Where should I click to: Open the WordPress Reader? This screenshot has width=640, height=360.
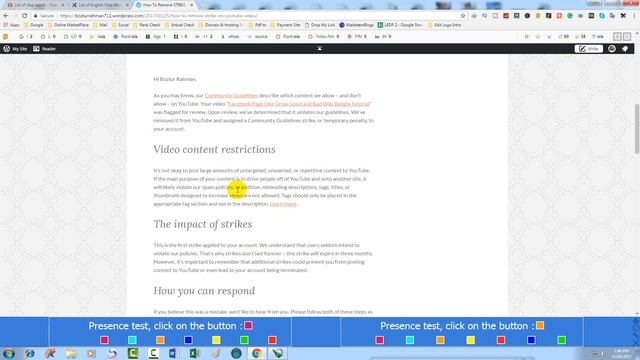44,49
